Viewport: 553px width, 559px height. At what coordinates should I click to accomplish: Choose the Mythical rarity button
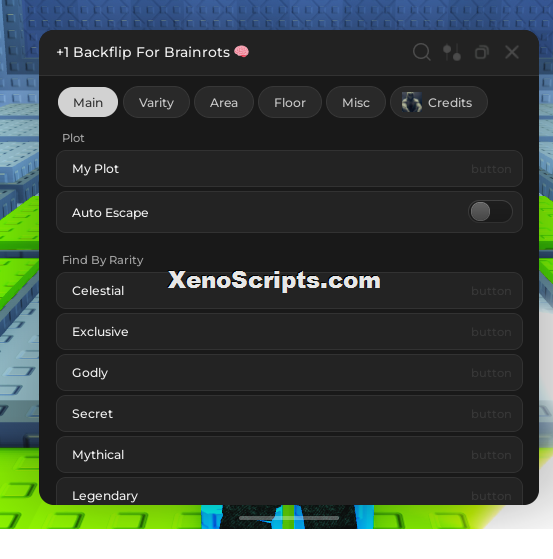click(290, 455)
